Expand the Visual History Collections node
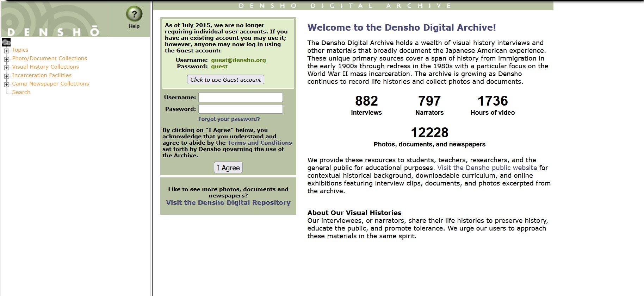The width and height of the screenshot is (644, 296). 6,68
